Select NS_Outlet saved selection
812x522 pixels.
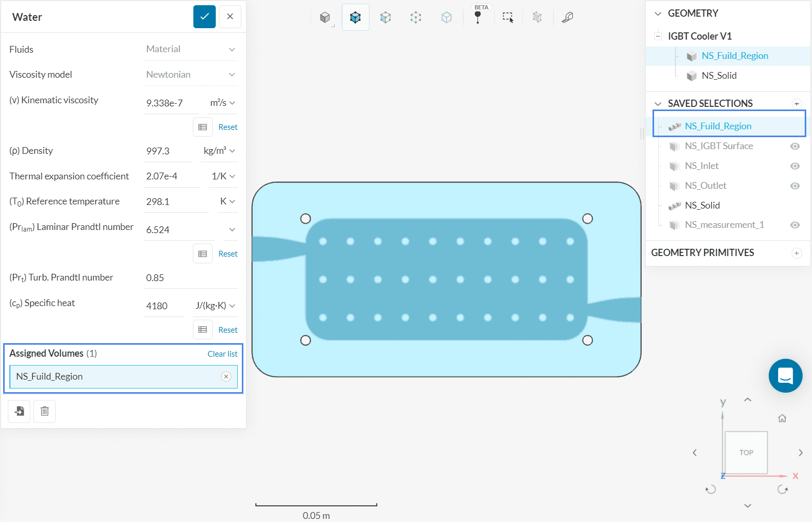705,186
